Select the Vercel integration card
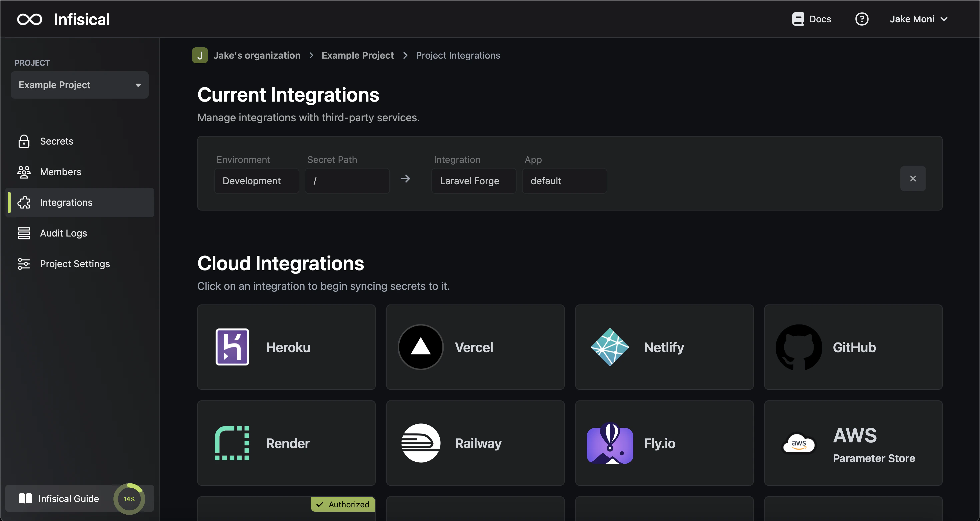 coord(475,347)
